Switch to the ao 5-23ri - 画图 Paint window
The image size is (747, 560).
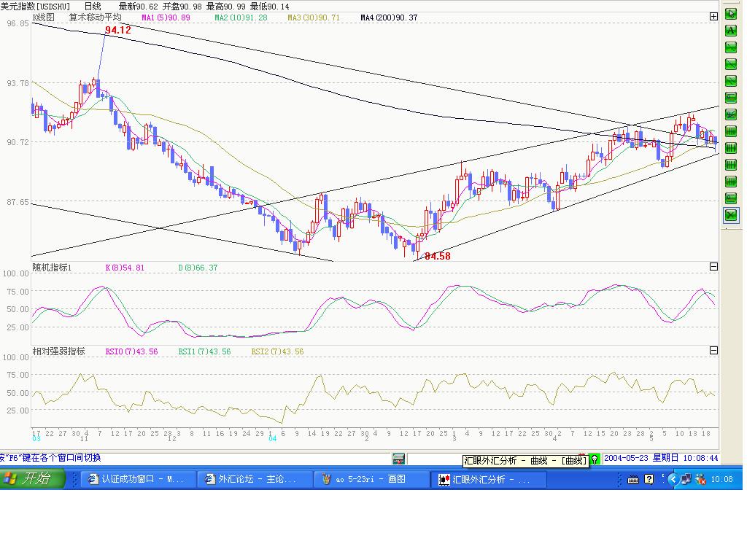click(371, 479)
